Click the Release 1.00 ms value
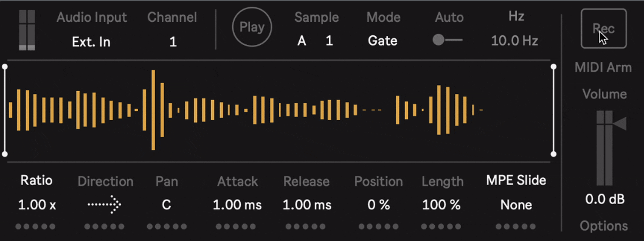644x241 pixels. point(307,205)
